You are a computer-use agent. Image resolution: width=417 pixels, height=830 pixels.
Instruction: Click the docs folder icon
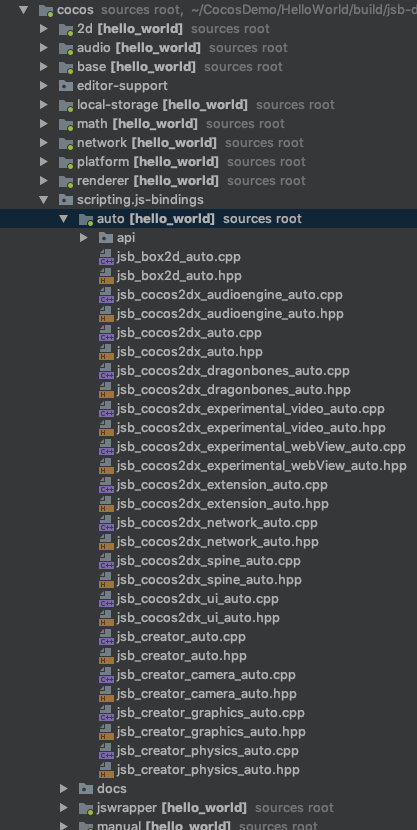point(86,789)
